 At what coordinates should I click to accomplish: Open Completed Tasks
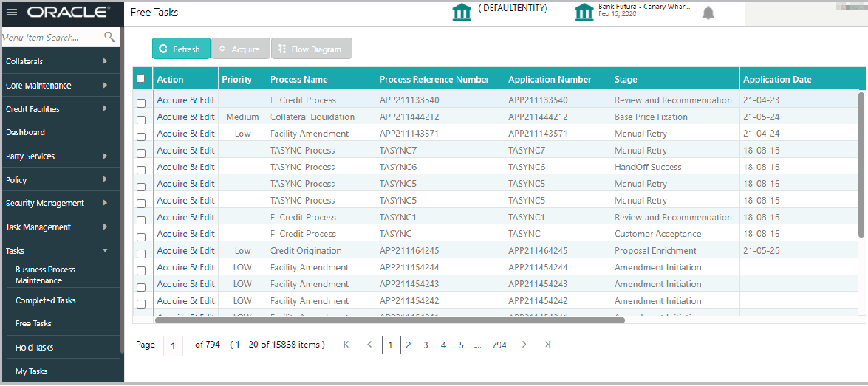pos(45,300)
